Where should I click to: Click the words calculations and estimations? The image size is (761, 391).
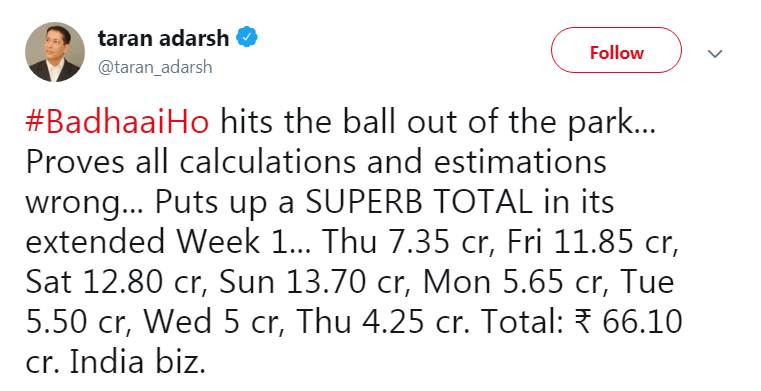pos(393,162)
